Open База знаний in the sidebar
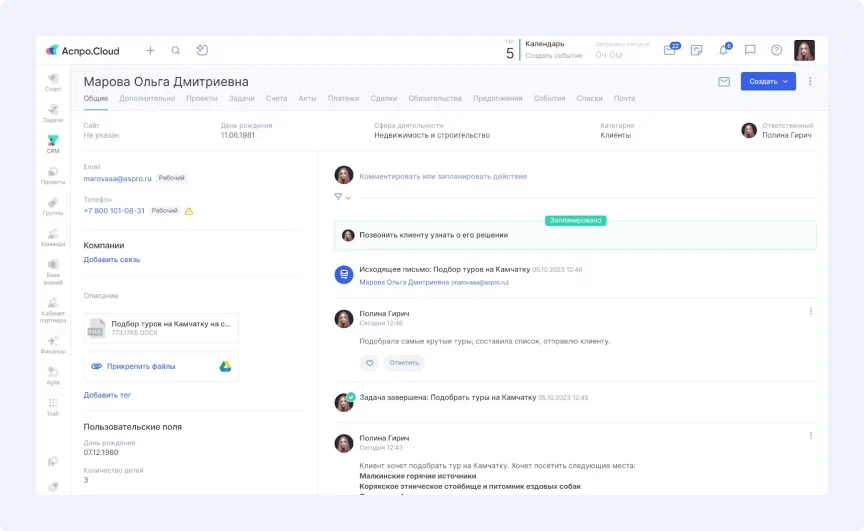This screenshot has width=864, height=531. [53, 273]
